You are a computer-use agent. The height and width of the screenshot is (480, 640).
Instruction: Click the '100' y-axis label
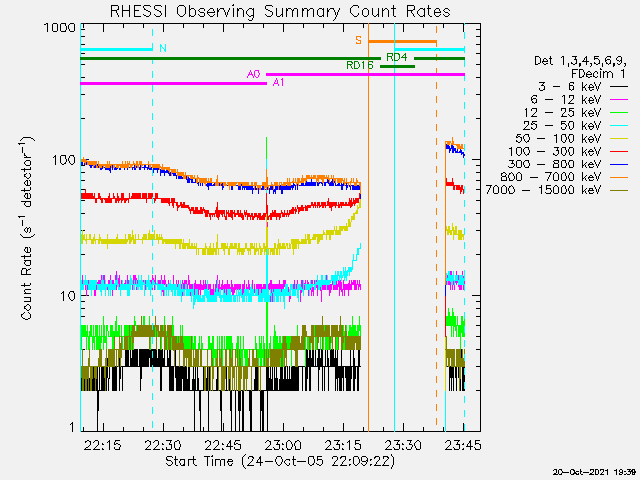click(64, 160)
